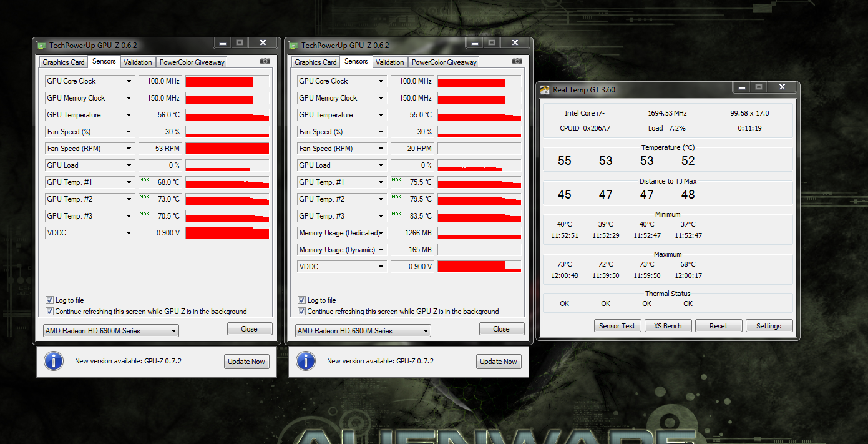Open Memory Usage (Dynamic) sensor dropdown

click(342, 250)
